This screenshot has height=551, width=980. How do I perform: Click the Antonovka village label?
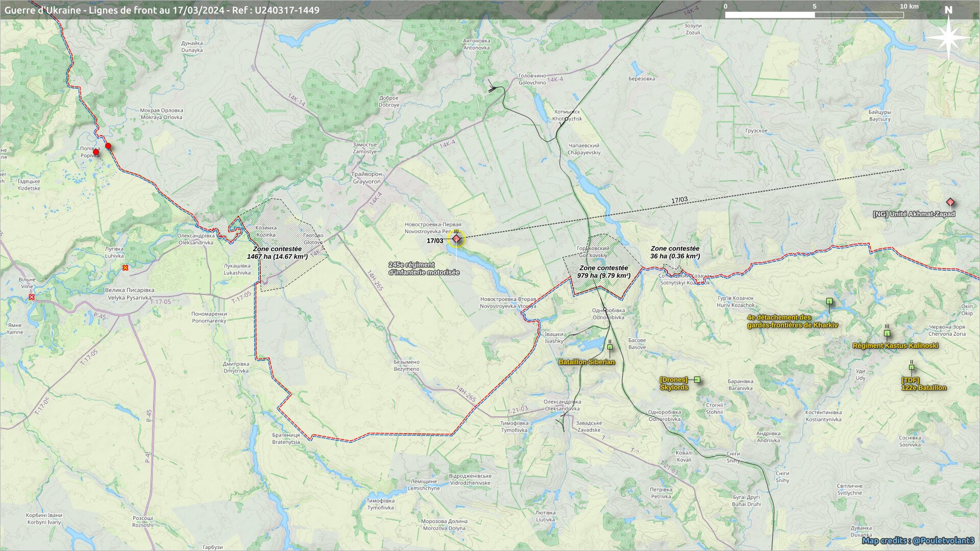[x=476, y=44]
